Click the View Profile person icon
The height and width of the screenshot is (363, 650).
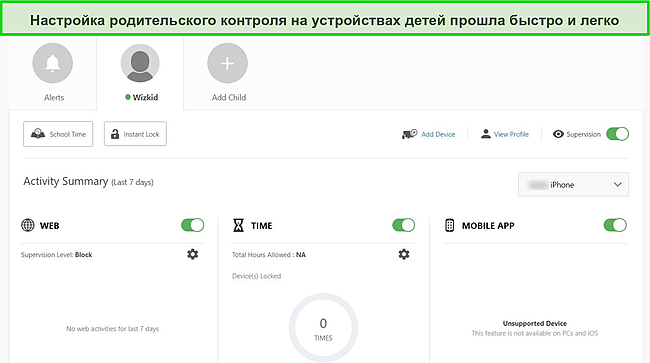[485, 134]
